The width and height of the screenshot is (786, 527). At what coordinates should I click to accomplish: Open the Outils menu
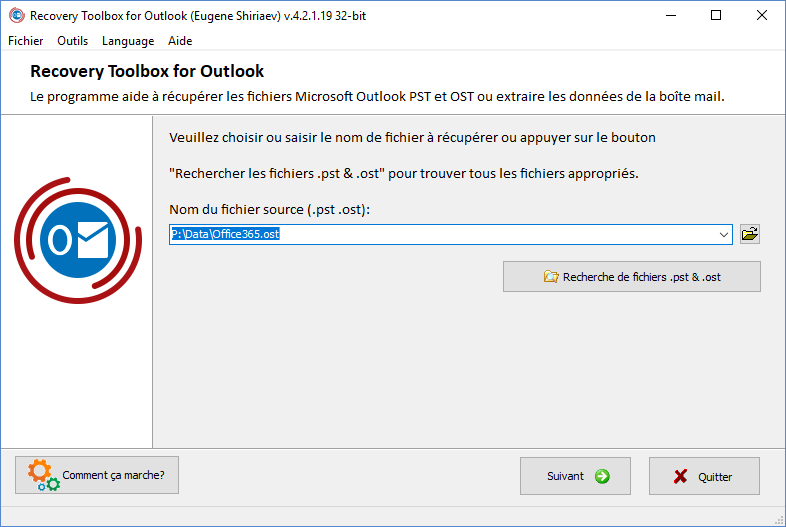click(x=73, y=41)
